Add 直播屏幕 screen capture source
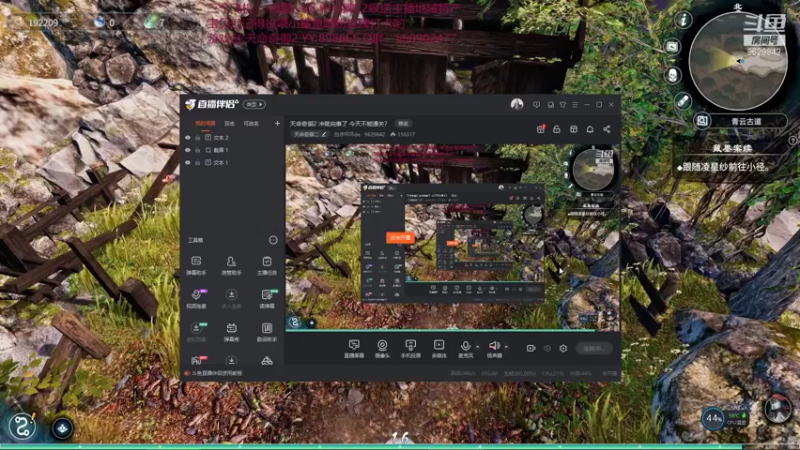The width and height of the screenshot is (800, 450). (354, 348)
